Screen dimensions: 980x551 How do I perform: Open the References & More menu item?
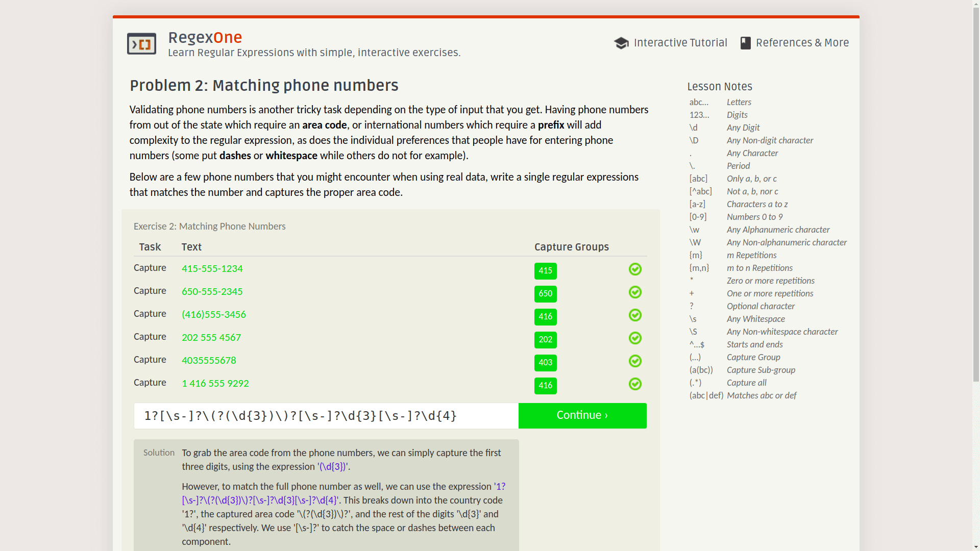(x=802, y=43)
